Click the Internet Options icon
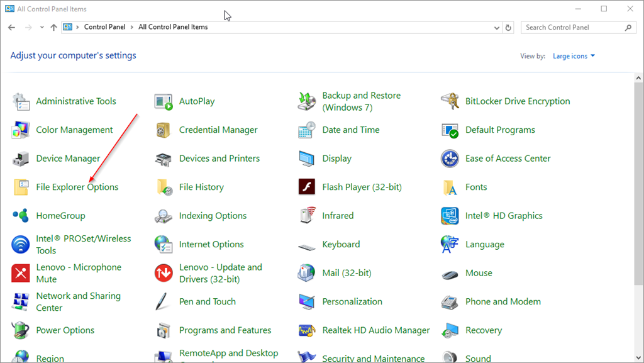The width and height of the screenshot is (644, 363). click(164, 244)
